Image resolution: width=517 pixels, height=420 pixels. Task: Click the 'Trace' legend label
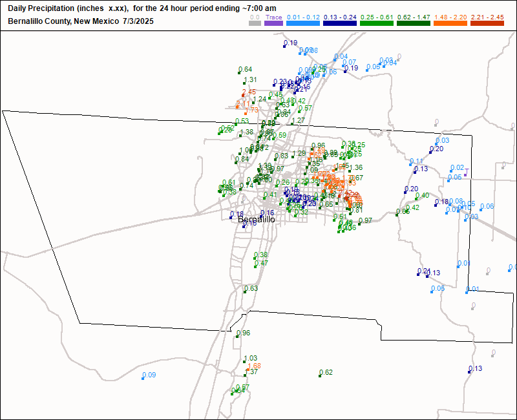[x=273, y=17]
